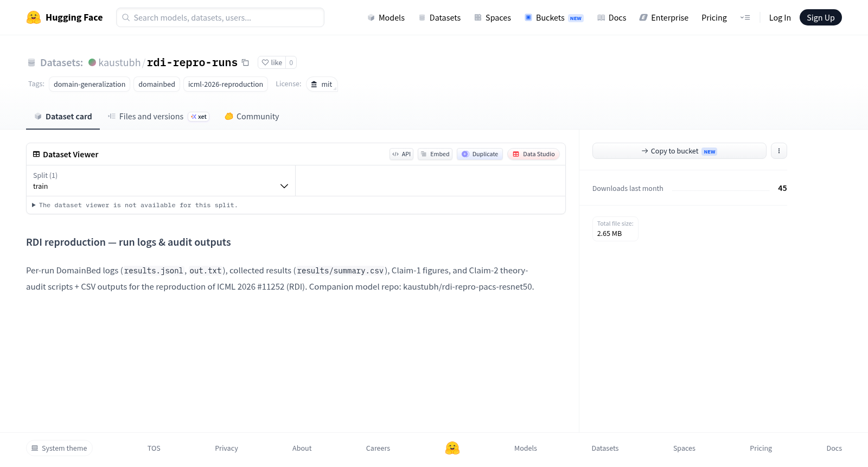Click the Log In link
Image resolution: width=868 pixels, height=467 pixels.
coord(780,17)
